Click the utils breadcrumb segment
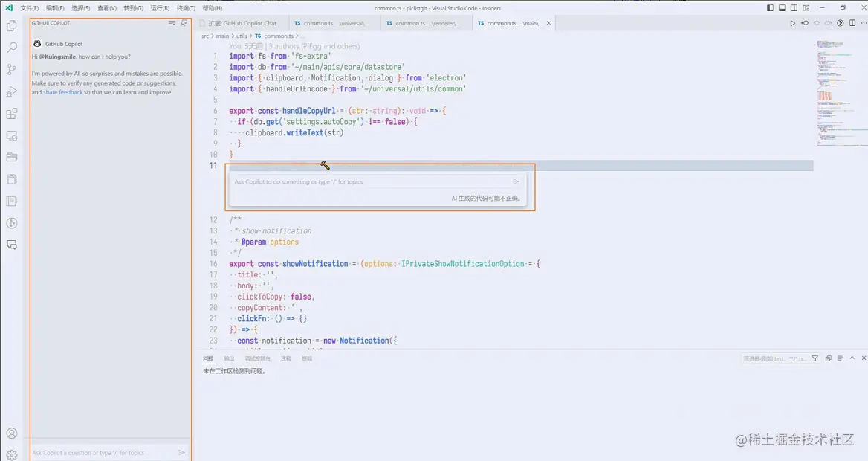Image resolution: width=868 pixels, height=461 pixels. [242, 36]
